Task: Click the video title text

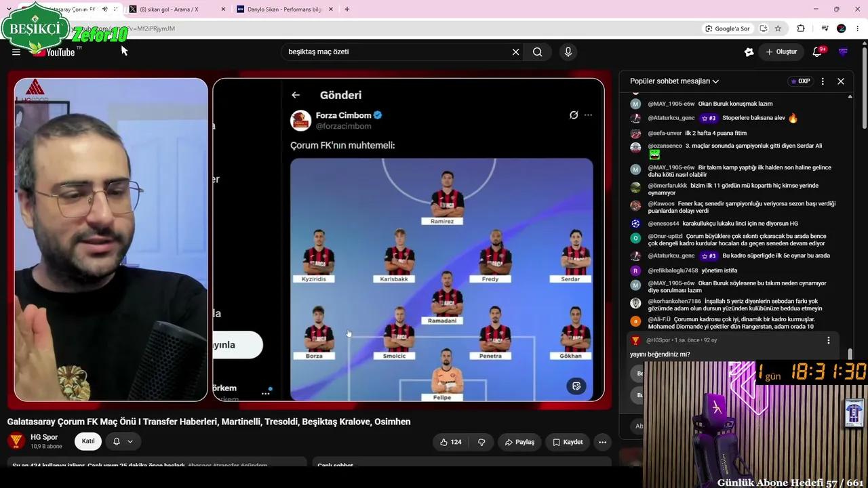Action: coord(209,422)
